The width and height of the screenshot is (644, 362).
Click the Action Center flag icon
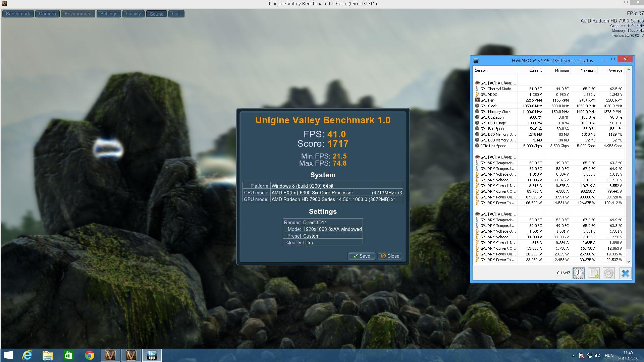(x=582, y=356)
